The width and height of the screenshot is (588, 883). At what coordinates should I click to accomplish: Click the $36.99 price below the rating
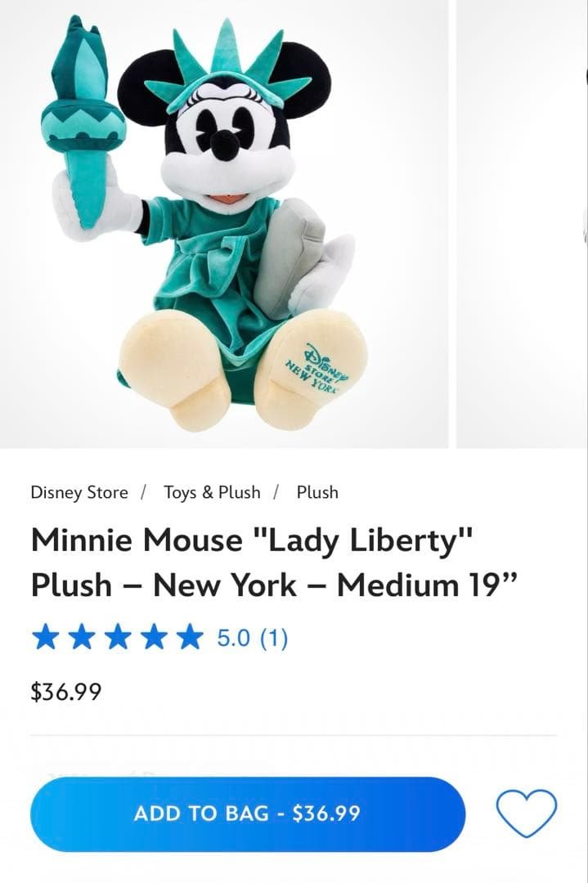[66, 692]
